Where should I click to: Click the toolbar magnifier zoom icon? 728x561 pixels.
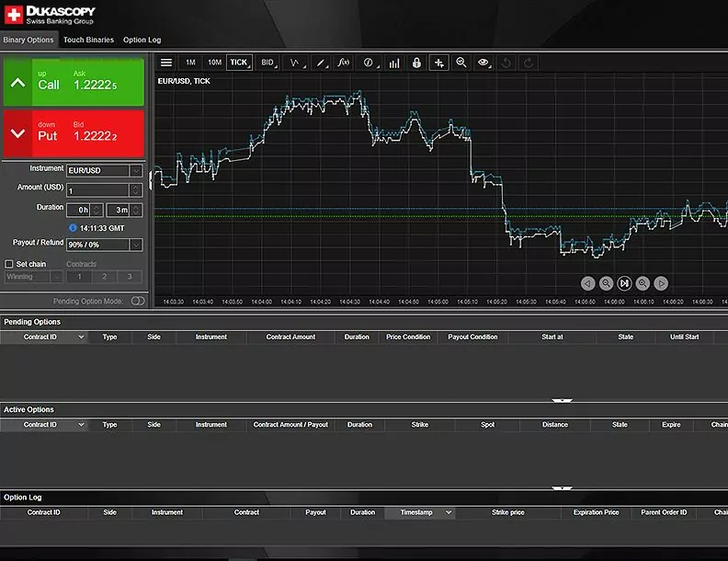461,63
